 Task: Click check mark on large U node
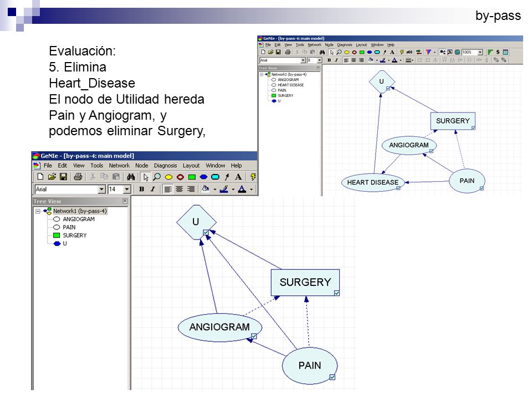pyautogui.click(x=206, y=232)
